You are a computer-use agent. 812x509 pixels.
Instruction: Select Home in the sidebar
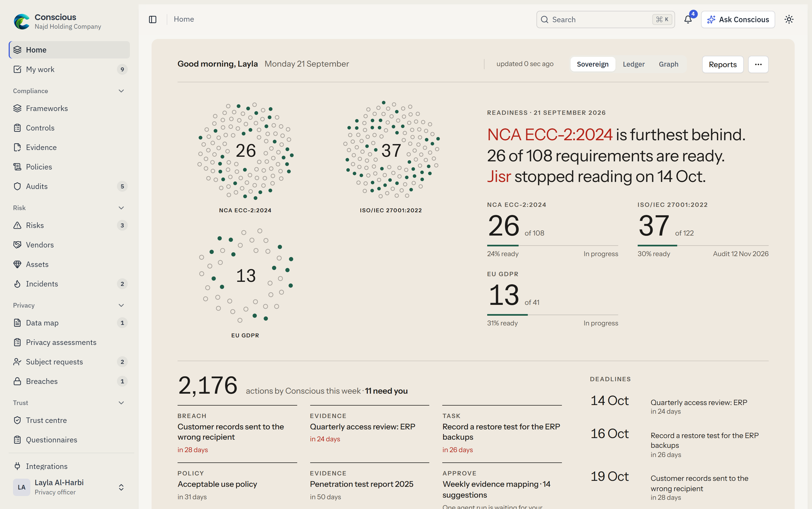point(69,50)
